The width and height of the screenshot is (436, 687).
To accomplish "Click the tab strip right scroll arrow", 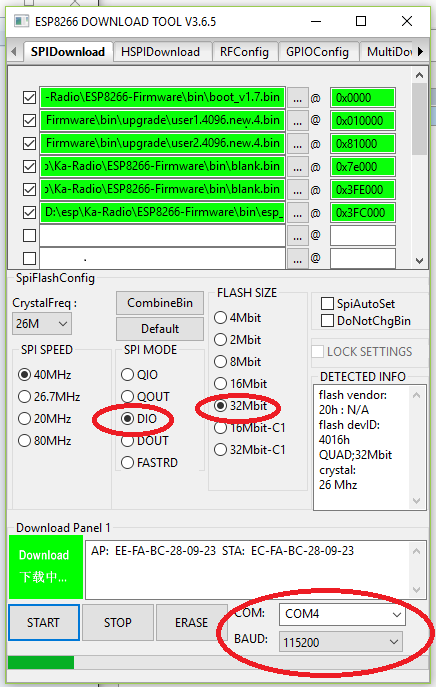I will pyautogui.click(x=420, y=52).
